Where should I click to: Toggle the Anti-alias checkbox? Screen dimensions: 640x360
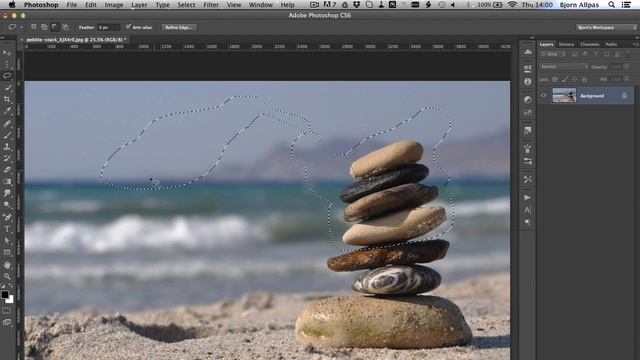click(x=129, y=27)
